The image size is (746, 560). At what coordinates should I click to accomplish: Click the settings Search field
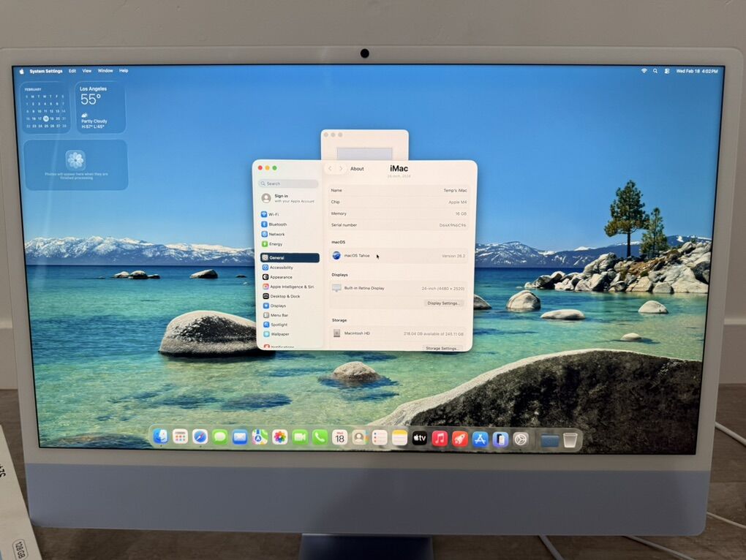pyautogui.click(x=289, y=183)
